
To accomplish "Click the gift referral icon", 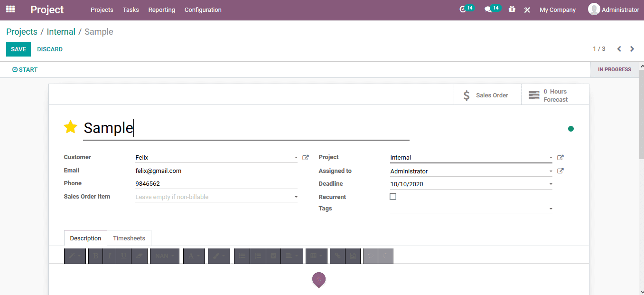I will pos(512,9).
